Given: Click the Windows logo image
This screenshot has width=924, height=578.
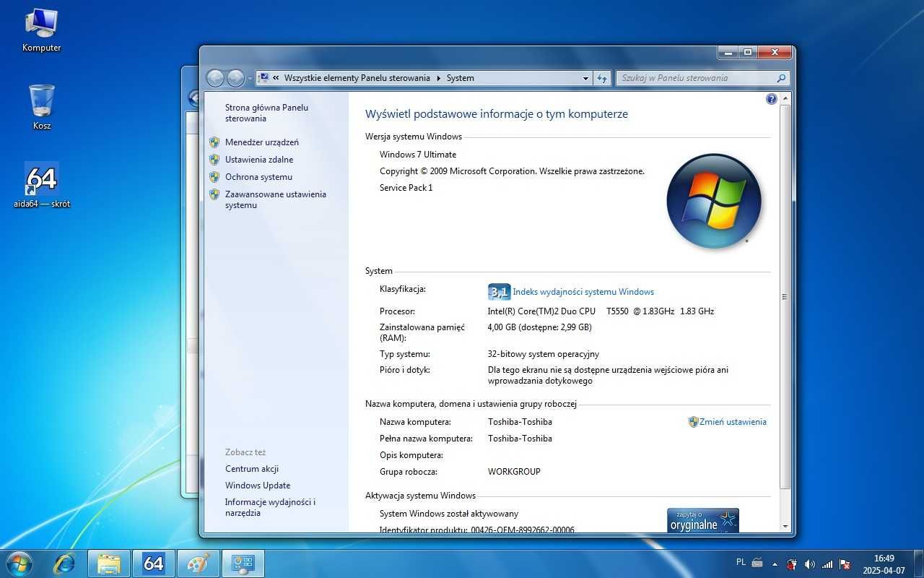Looking at the screenshot, I should click(x=714, y=201).
